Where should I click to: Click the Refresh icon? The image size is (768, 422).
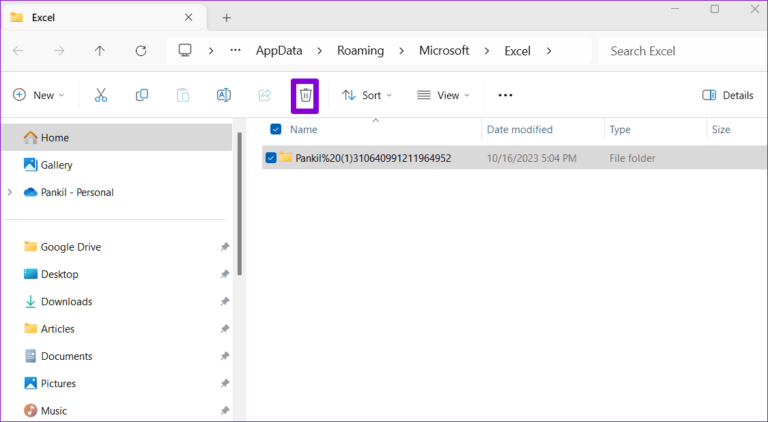click(x=141, y=51)
